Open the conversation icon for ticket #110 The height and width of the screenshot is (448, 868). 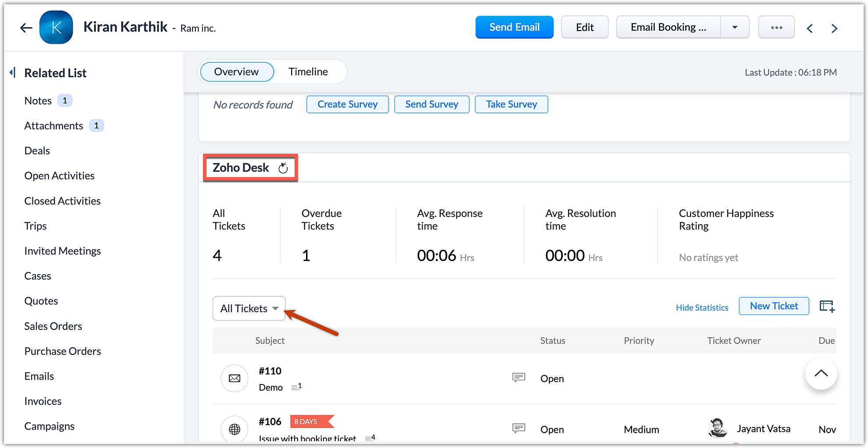[519, 377]
